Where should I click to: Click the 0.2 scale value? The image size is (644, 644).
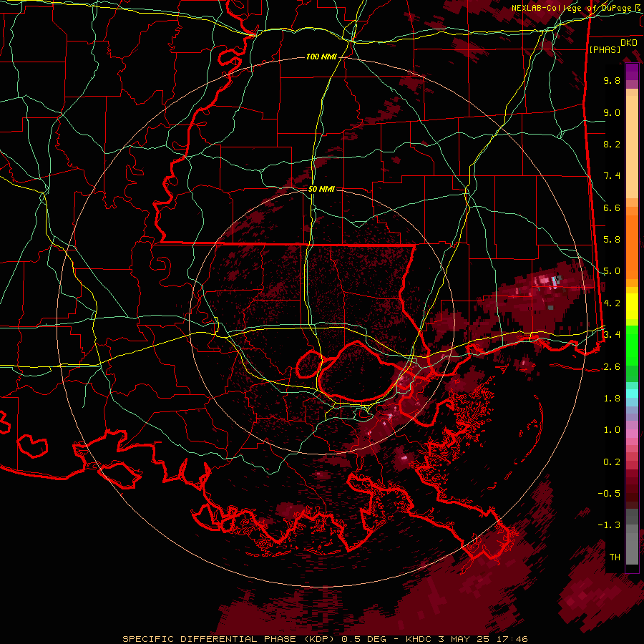[x=612, y=462]
